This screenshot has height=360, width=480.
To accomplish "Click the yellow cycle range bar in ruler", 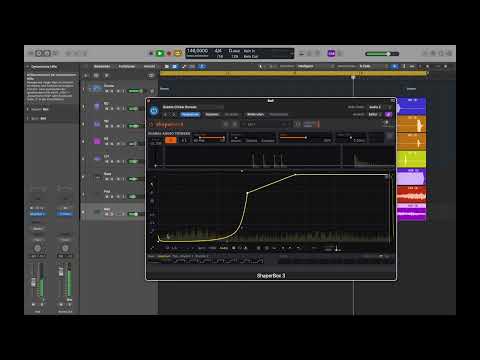I will point(293,73).
